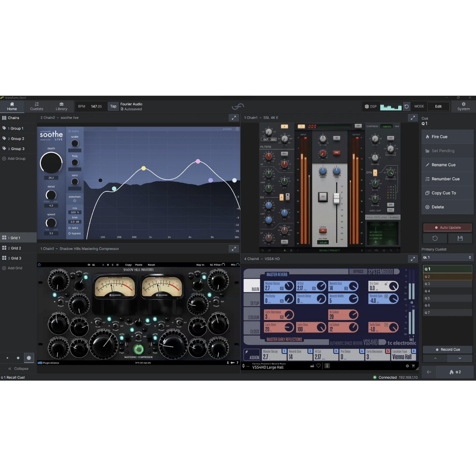Select Grid 3 layout
Image resolution: width=476 pixels, height=476 pixels.
tap(18, 258)
